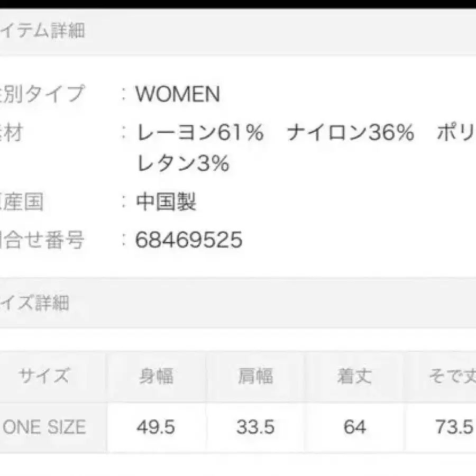Image resolution: width=476 pixels, height=476 pixels.
Task: Select the レーヨン61% material text
Action: tap(200, 133)
